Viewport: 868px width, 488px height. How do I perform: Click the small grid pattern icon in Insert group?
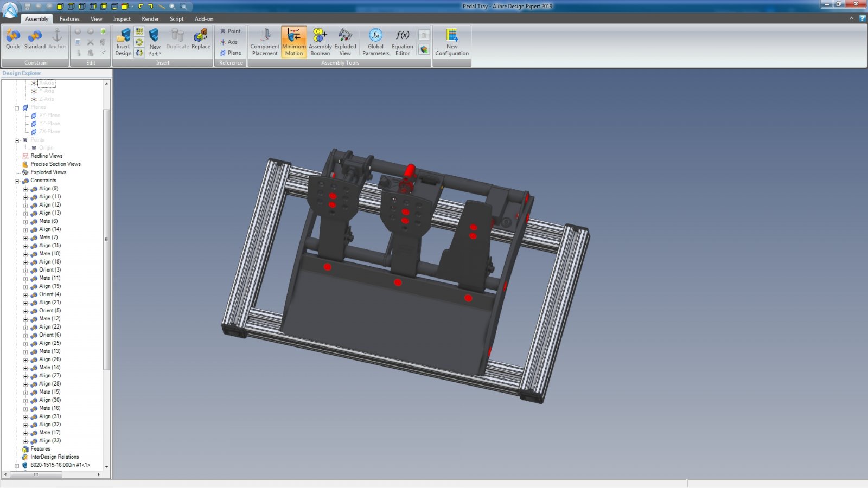139,31
